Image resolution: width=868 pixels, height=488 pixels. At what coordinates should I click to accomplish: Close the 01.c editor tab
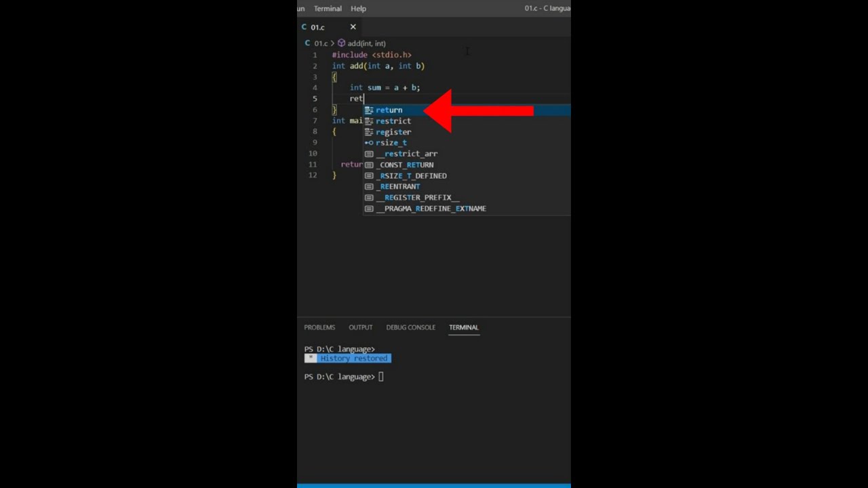[353, 27]
